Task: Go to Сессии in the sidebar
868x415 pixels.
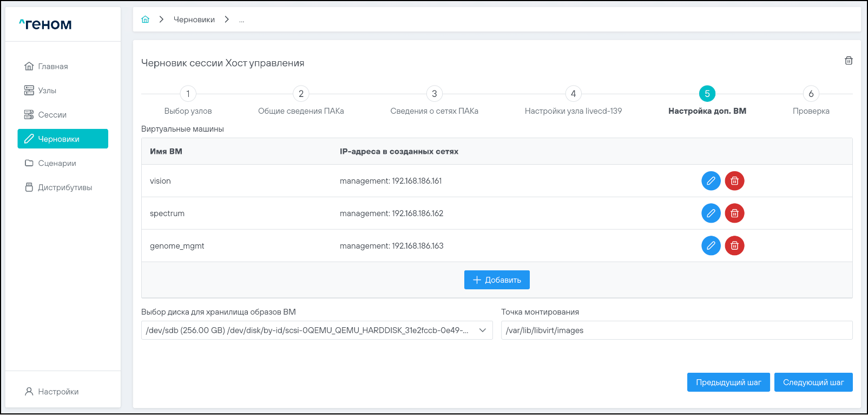Action: pyautogui.click(x=52, y=115)
